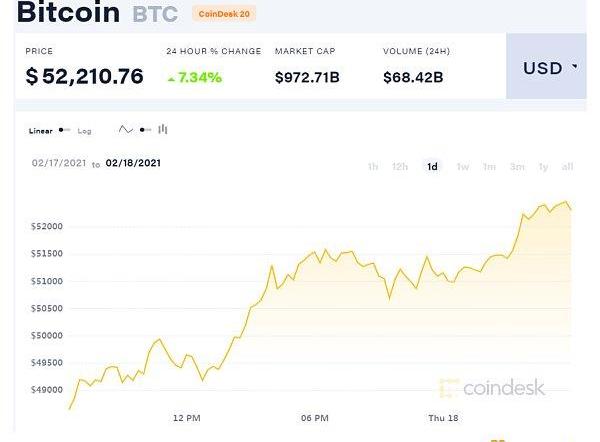
Task: Click the Linear scale label
Action: point(41,131)
